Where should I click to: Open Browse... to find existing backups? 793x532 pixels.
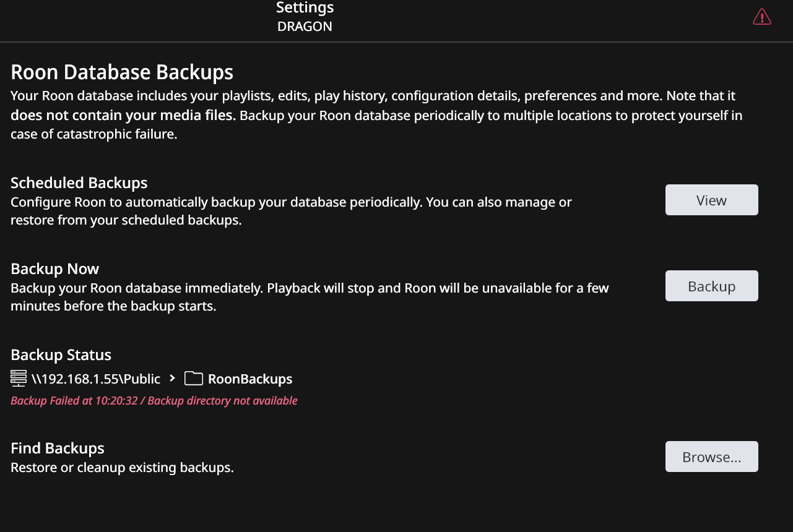pyautogui.click(x=711, y=457)
